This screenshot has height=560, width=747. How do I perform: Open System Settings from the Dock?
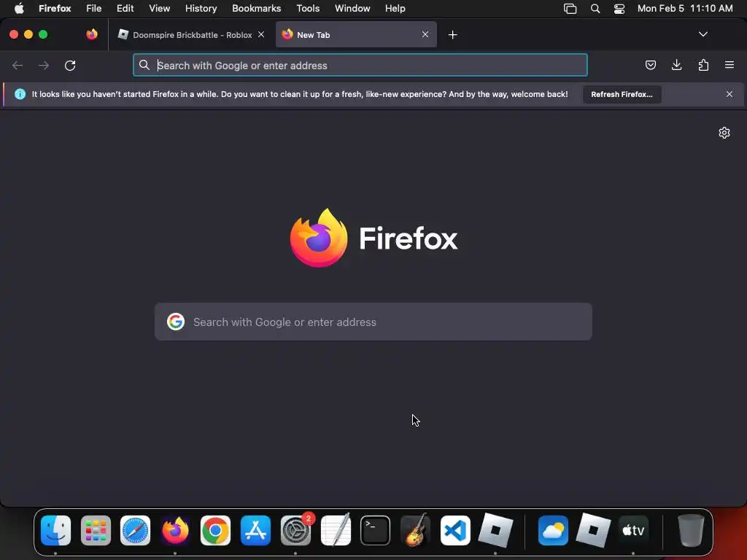[295, 530]
